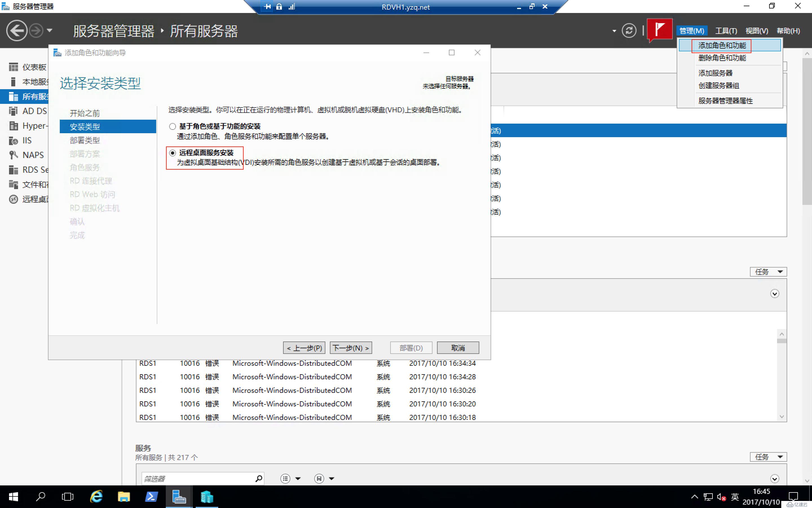Viewport: 812px width, 508px height.
Task: Click the back navigation arrow in Server Manager
Action: tap(16, 30)
